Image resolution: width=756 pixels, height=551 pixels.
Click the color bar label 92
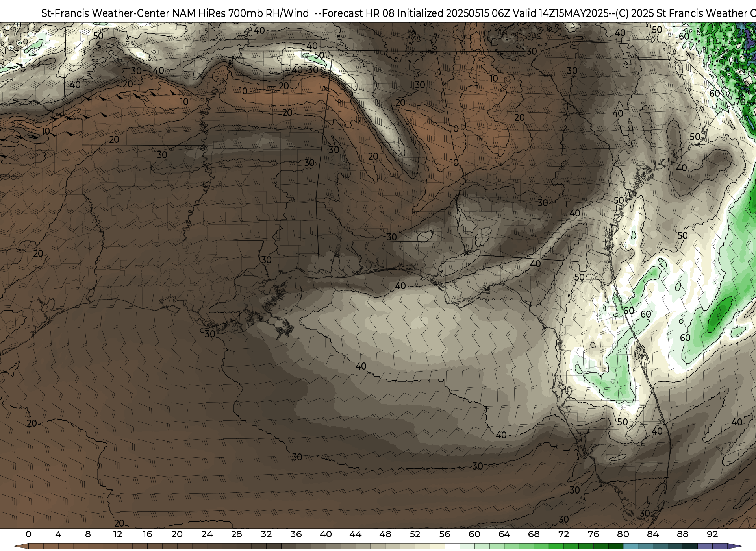713,534
